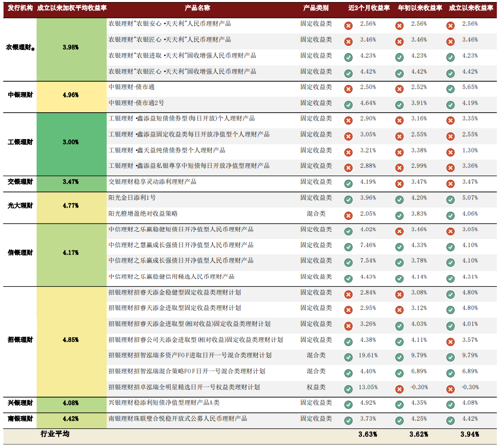Viewport: 500px width, 448px height.
Task: Click green check beside 4.03% in 招睿天添金 row
Action: point(399,326)
